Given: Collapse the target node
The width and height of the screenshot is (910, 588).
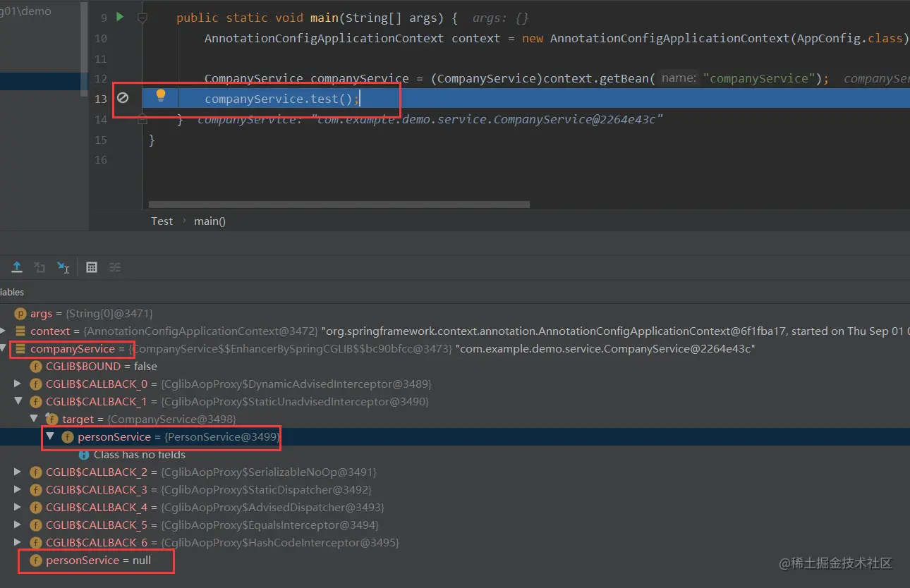Looking at the screenshot, I should pyautogui.click(x=34, y=419).
